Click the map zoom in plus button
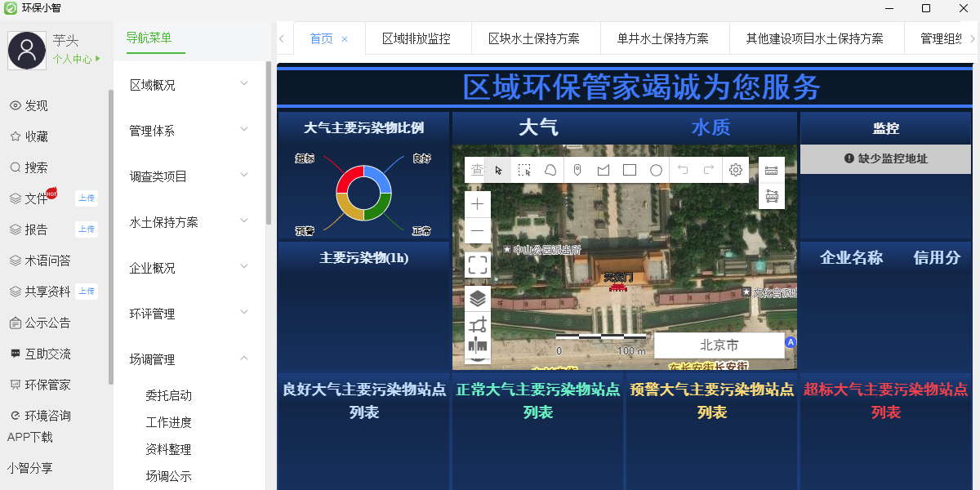980x490 pixels. [x=478, y=204]
